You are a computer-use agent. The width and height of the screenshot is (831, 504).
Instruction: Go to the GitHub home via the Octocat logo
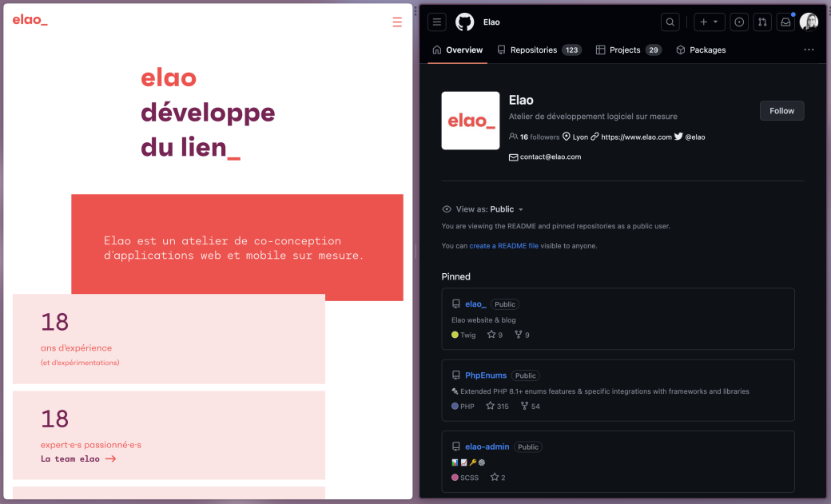(465, 22)
